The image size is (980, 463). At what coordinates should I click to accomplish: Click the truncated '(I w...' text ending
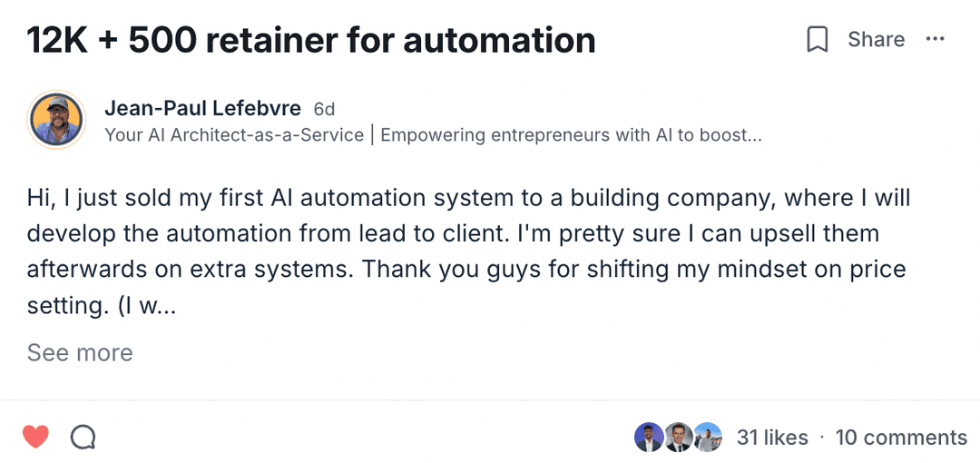pyautogui.click(x=145, y=306)
